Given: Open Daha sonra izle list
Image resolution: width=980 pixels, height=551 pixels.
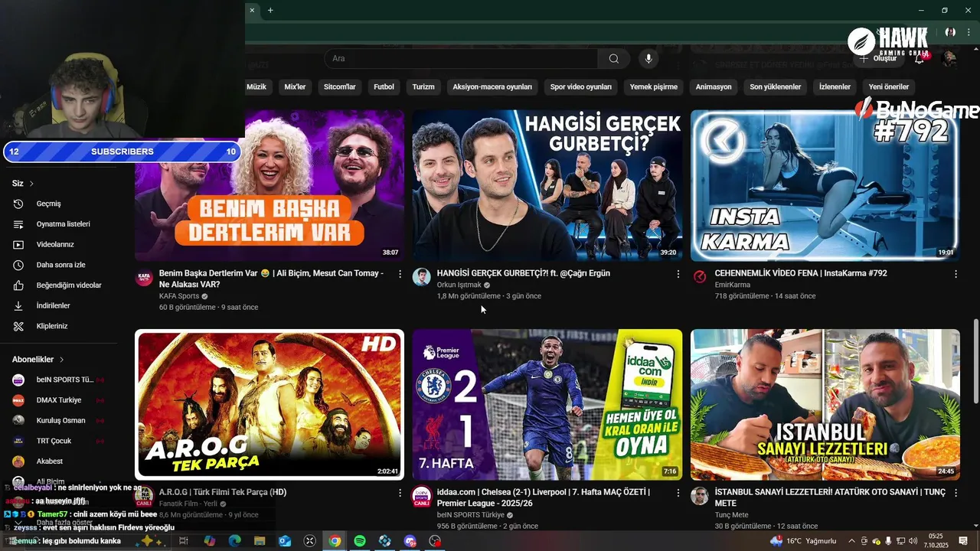Looking at the screenshot, I should pyautogui.click(x=61, y=265).
